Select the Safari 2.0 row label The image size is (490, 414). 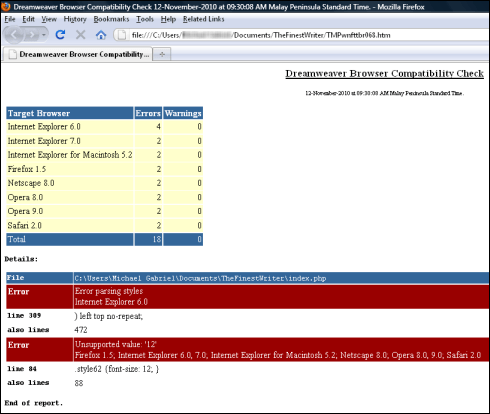click(x=24, y=226)
